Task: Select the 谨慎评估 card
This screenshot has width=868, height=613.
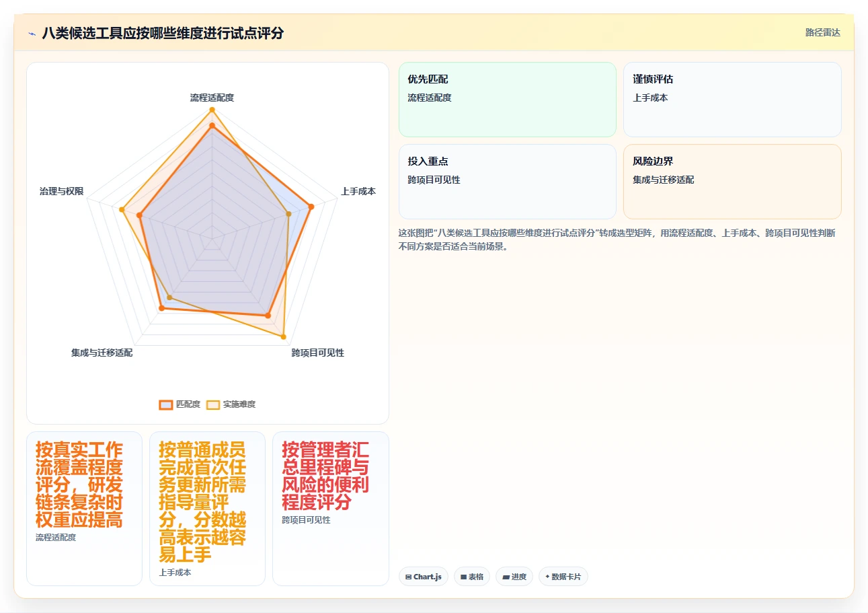Action: point(732,100)
